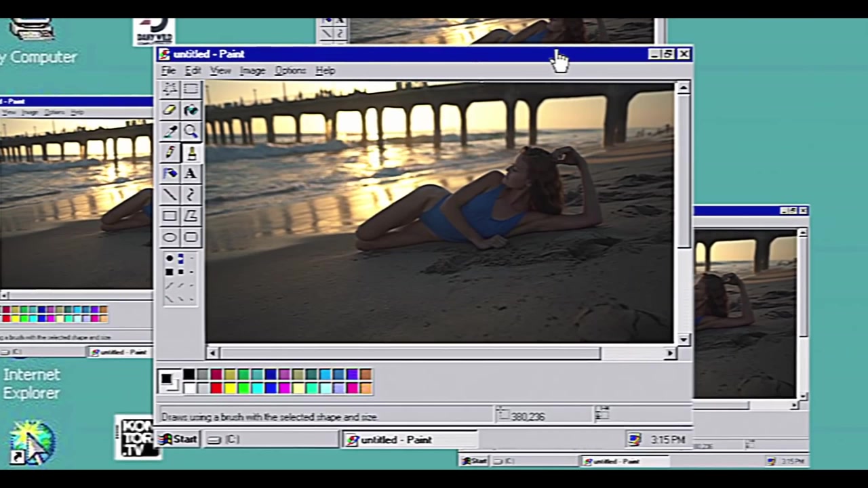
Task: Click the vertical scrollbar thumb
Action: pyautogui.click(x=683, y=171)
